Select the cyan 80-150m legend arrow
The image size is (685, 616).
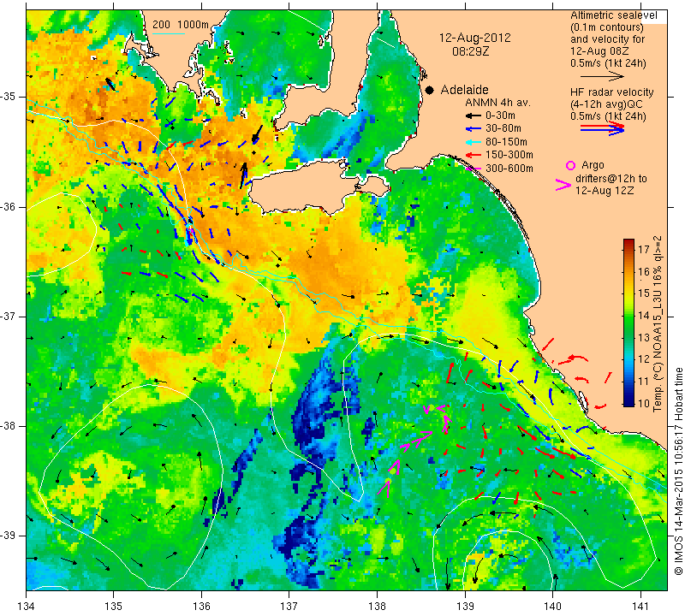click(x=474, y=142)
